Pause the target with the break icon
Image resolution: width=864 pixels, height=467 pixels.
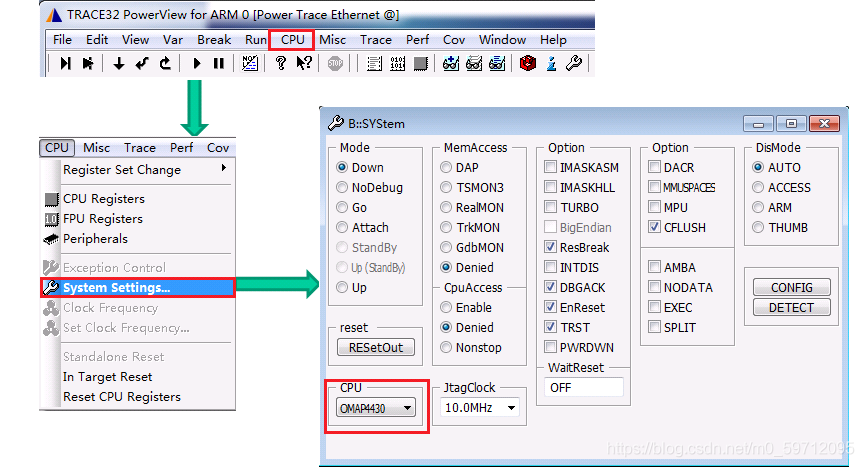pos(219,63)
